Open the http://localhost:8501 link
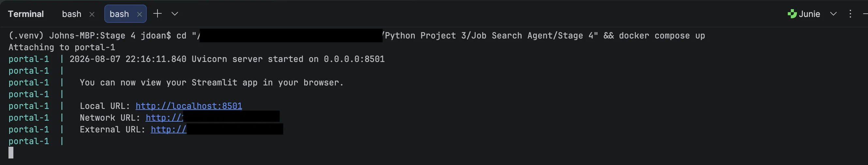 189,106
